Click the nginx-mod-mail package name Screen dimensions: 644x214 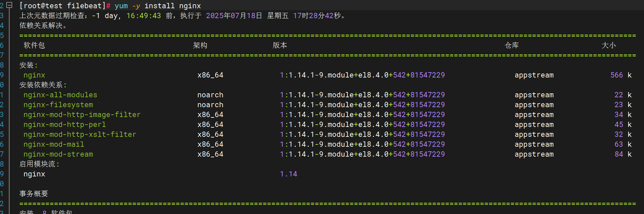(x=54, y=144)
